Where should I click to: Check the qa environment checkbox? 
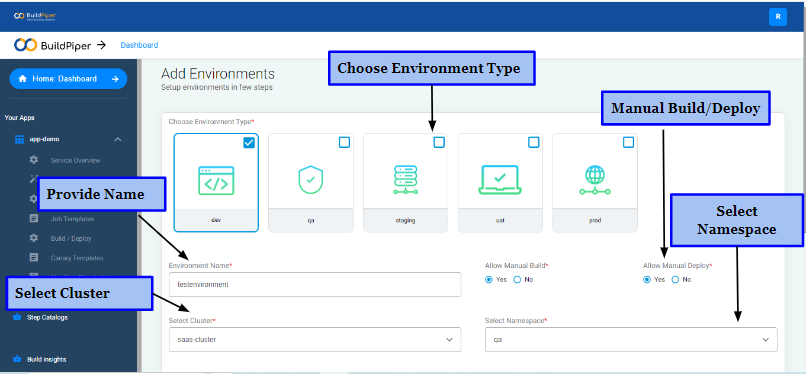click(x=344, y=142)
